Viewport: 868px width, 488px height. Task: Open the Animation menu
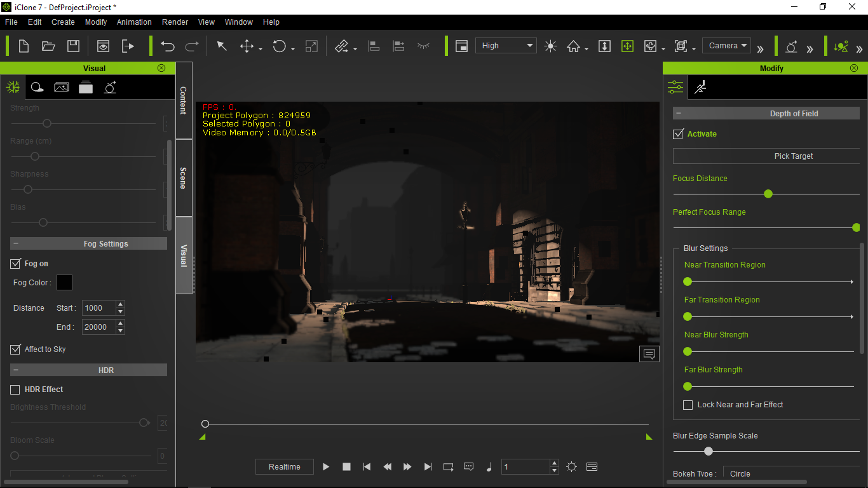coord(134,22)
